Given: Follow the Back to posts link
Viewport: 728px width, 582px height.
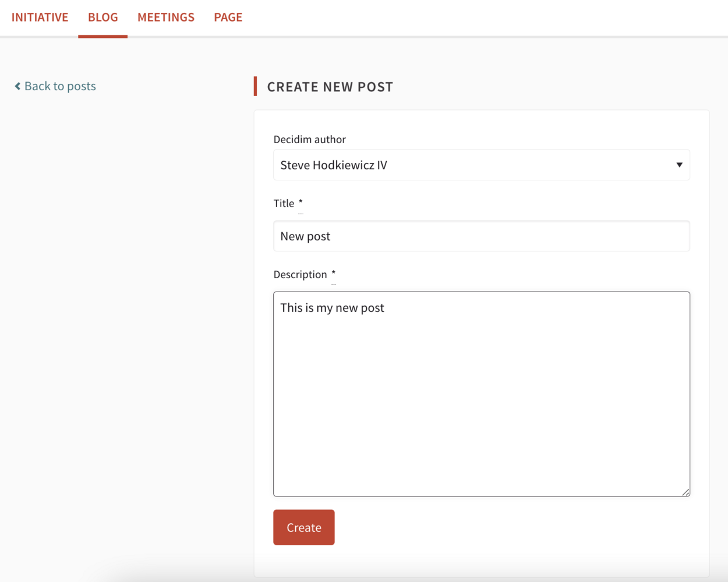Looking at the screenshot, I should coord(59,86).
